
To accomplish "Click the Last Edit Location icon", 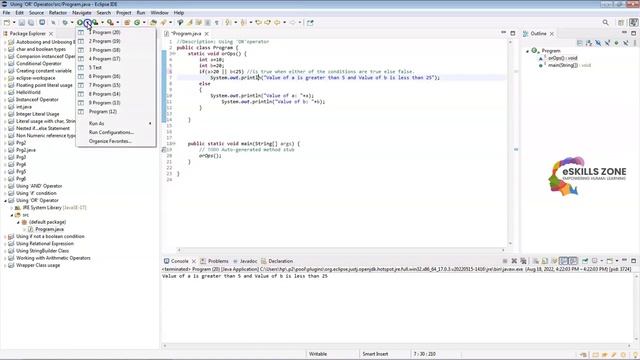I will click(258, 23).
